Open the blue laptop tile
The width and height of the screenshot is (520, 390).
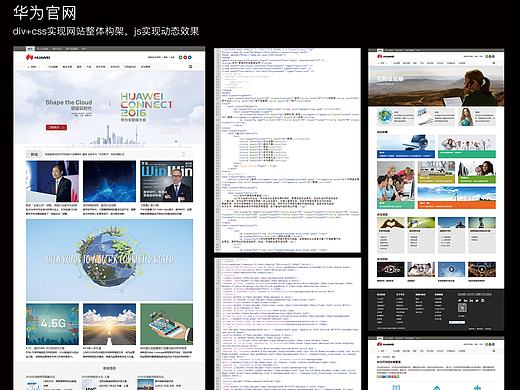pyautogui.click(x=406, y=146)
